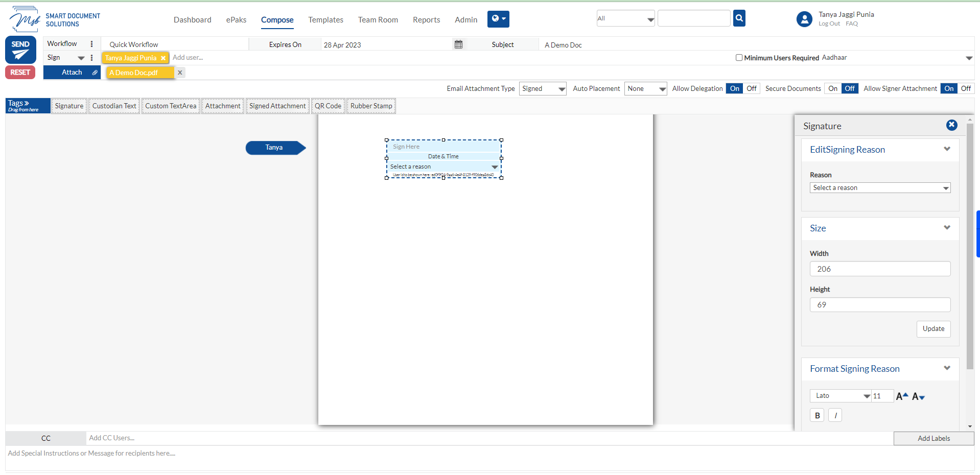Click Add Labels button
Viewport: 980px width, 475px height.
point(934,438)
